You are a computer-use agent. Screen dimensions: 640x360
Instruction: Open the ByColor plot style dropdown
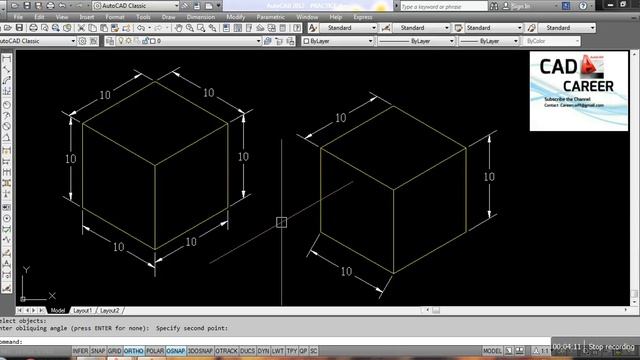[x=577, y=41]
